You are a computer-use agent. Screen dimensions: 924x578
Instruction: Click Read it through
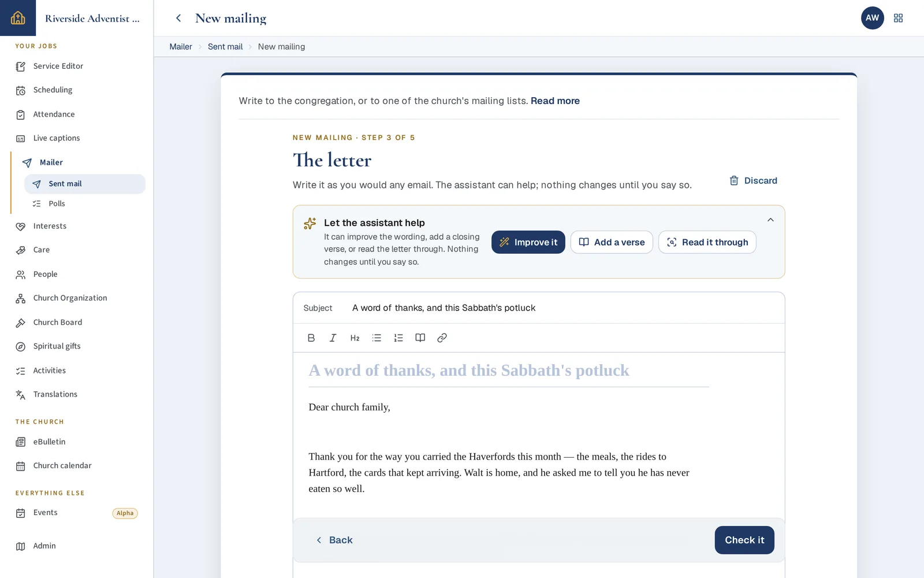click(707, 242)
